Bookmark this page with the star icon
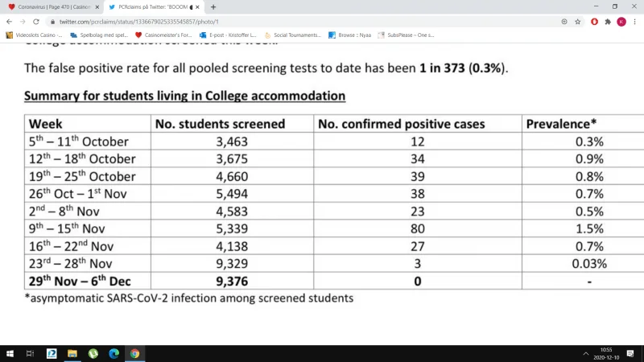Viewport: 644px width, 362px height. click(x=578, y=22)
